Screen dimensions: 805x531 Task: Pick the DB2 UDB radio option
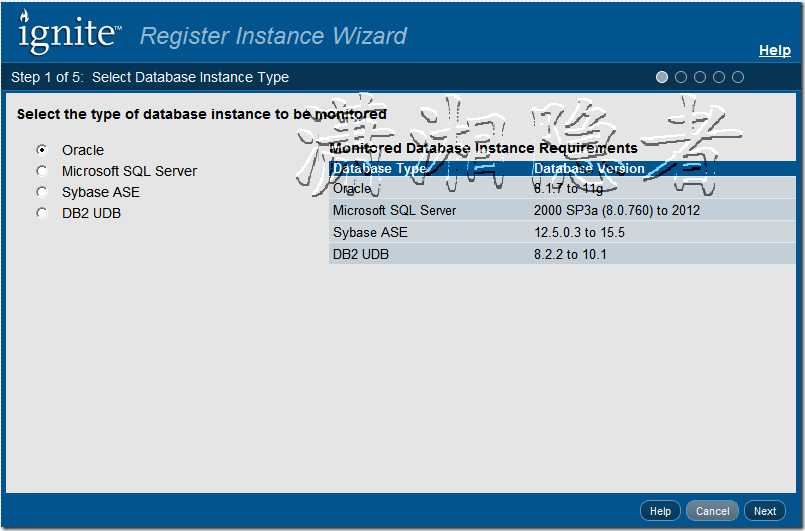click(x=42, y=213)
